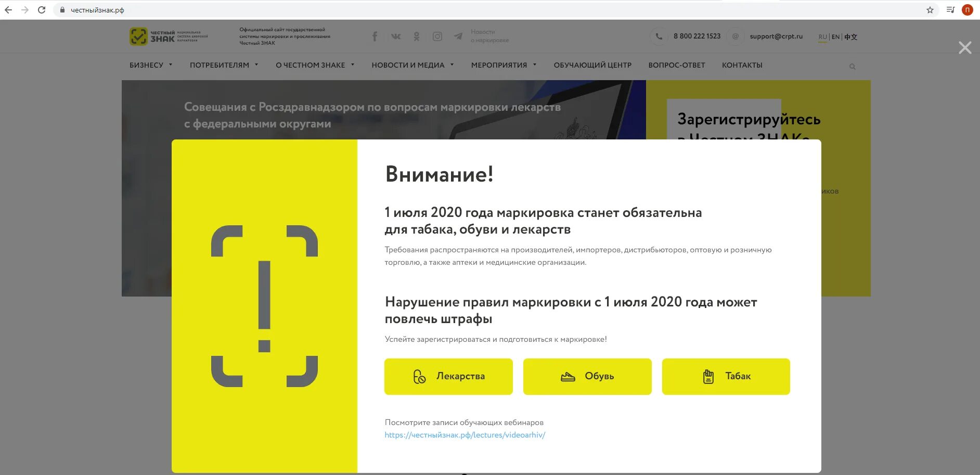Switch site language to EN
The width and height of the screenshot is (980, 475).
click(835, 37)
